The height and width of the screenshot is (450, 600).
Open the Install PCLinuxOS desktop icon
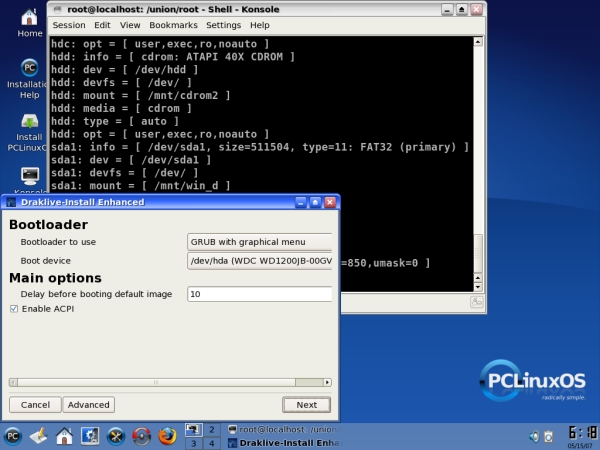coord(27,132)
